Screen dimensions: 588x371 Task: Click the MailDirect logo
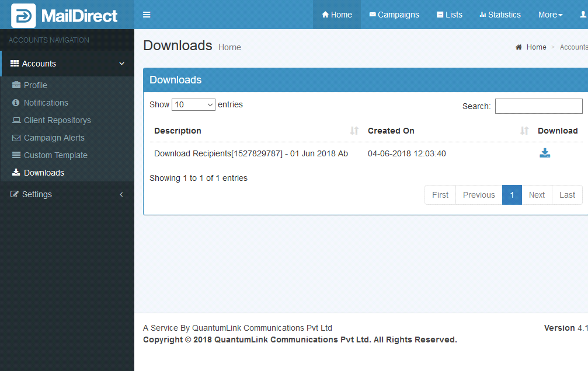click(x=64, y=15)
